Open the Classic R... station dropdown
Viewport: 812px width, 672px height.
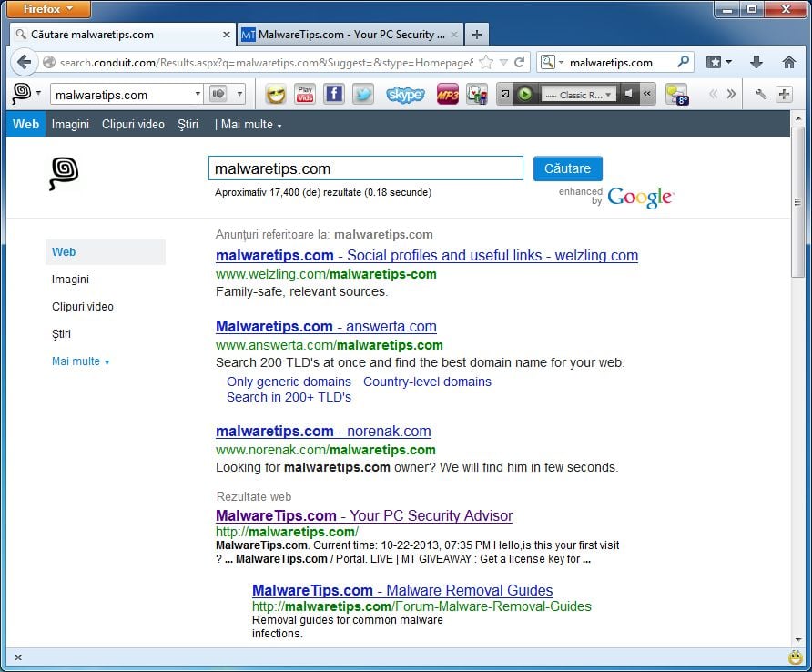(578, 95)
